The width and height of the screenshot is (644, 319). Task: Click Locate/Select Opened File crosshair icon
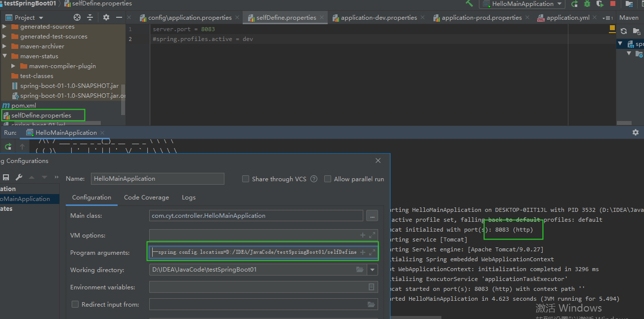[77, 17]
